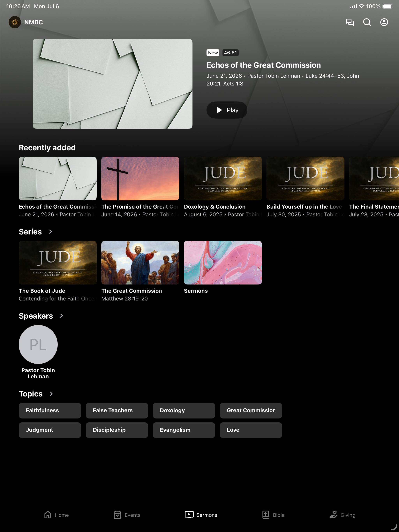Select the False Teachers topic
This screenshot has width=399, height=532.
[117, 410]
